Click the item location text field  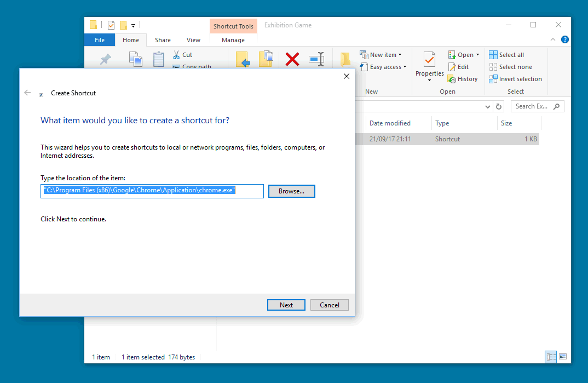click(152, 191)
